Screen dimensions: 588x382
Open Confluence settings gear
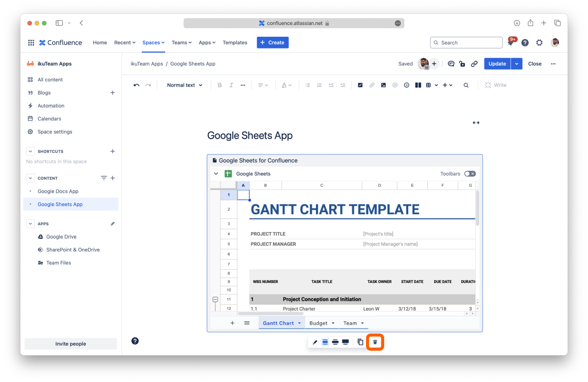click(539, 43)
